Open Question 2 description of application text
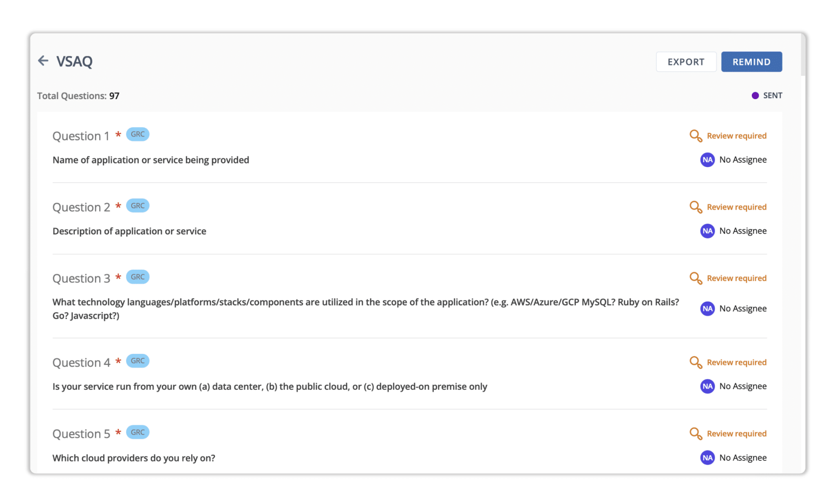This screenshot has height=504, width=835. pyautogui.click(x=129, y=231)
